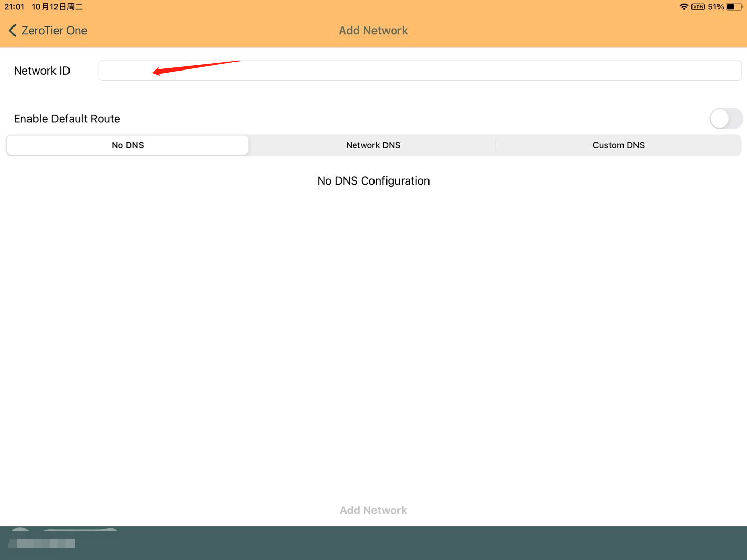Viewport: 747px width, 560px height.
Task: Click the Enable Default Route switch knob
Action: (x=720, y=119)
